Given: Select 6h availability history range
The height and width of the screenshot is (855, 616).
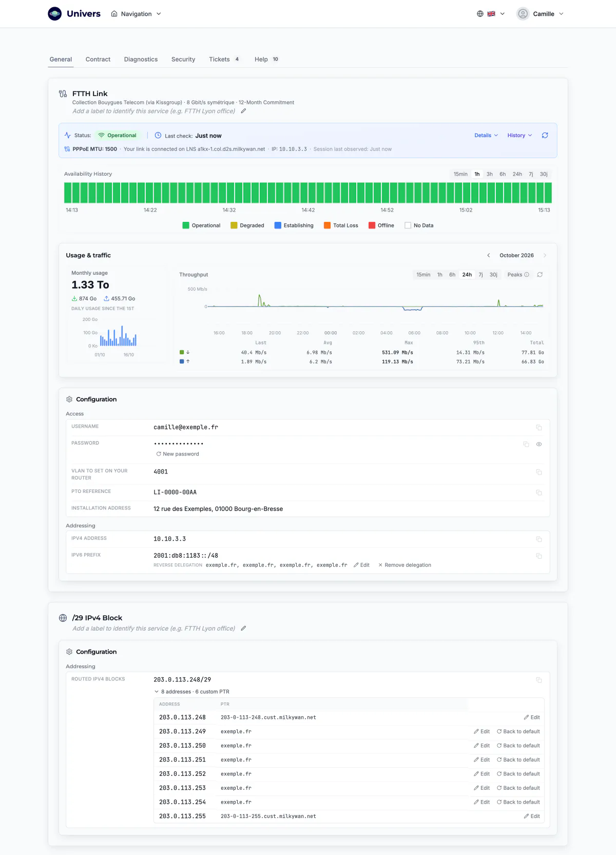Looking at the screenshot, I should (x=503, y=174).
